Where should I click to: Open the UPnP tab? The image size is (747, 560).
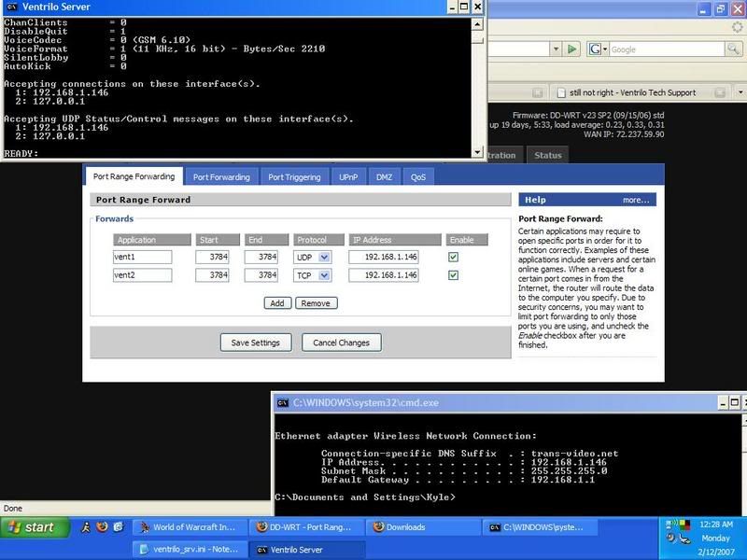348,176
